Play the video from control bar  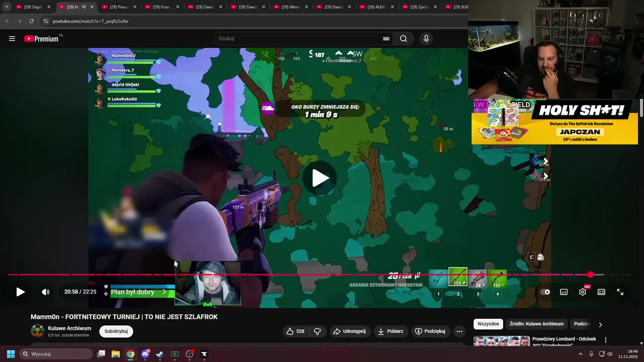20,292
